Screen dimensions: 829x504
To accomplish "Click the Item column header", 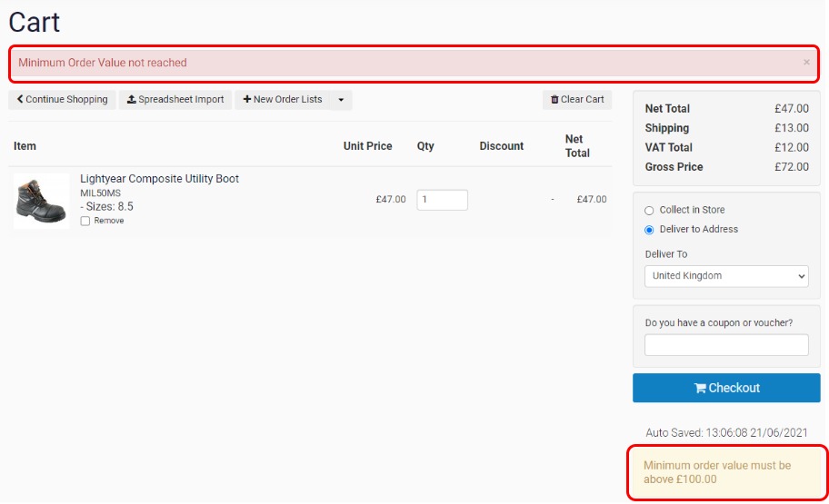I will coord(25,146).
